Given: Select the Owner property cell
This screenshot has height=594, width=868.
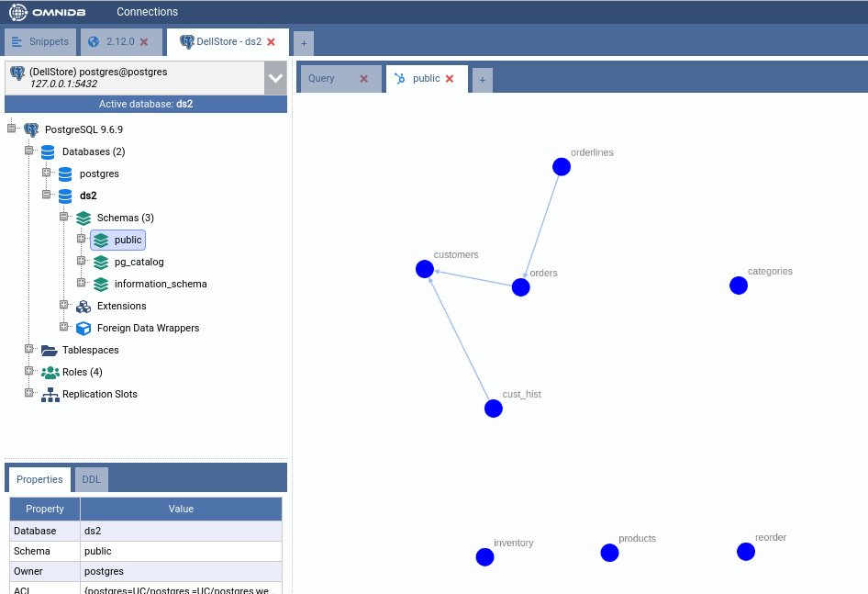Looking at the screenshot, I should (45, 571).
